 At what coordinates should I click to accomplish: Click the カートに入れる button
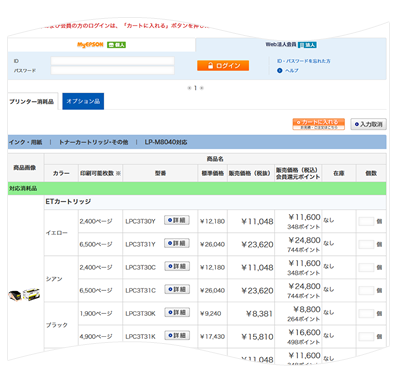pos(319,124)
